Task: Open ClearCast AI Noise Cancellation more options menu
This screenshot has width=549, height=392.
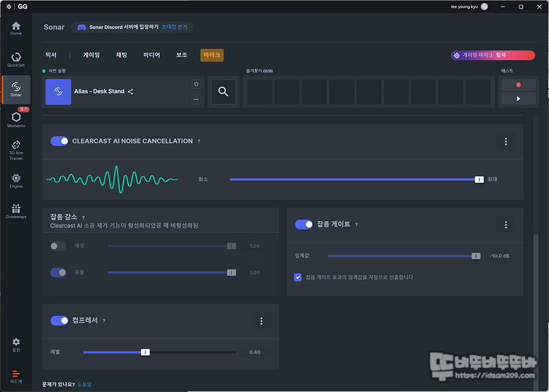Action: (506, 141)
